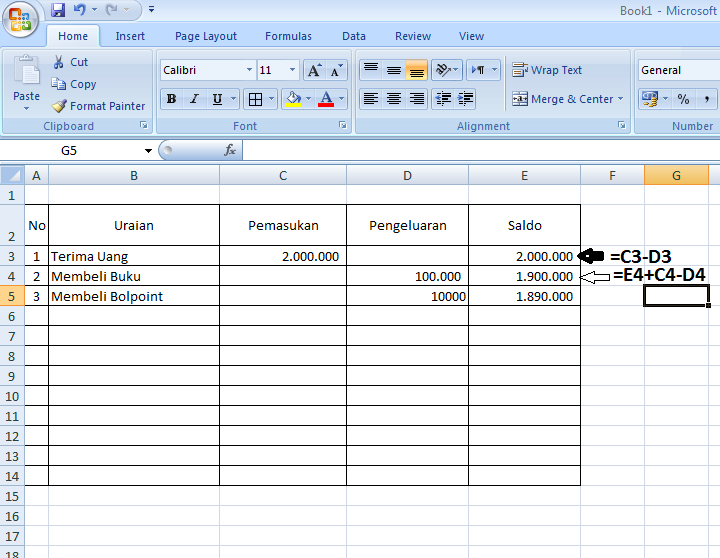This screenshot has height=558, width=720.
Task: Center text horizontally
Action: pyautogui.click(x=394, y=99)
